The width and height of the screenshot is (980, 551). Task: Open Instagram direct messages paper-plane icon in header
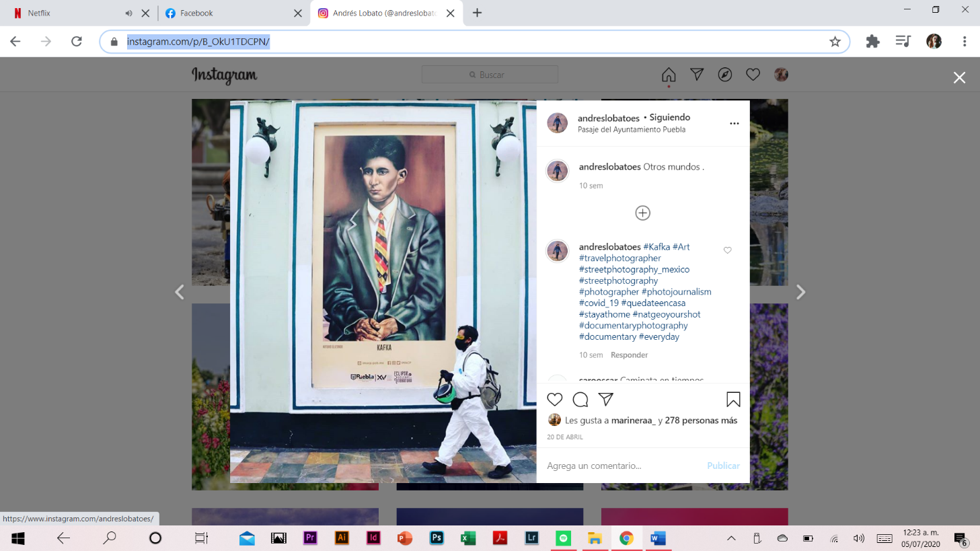(x=697, y=75)
